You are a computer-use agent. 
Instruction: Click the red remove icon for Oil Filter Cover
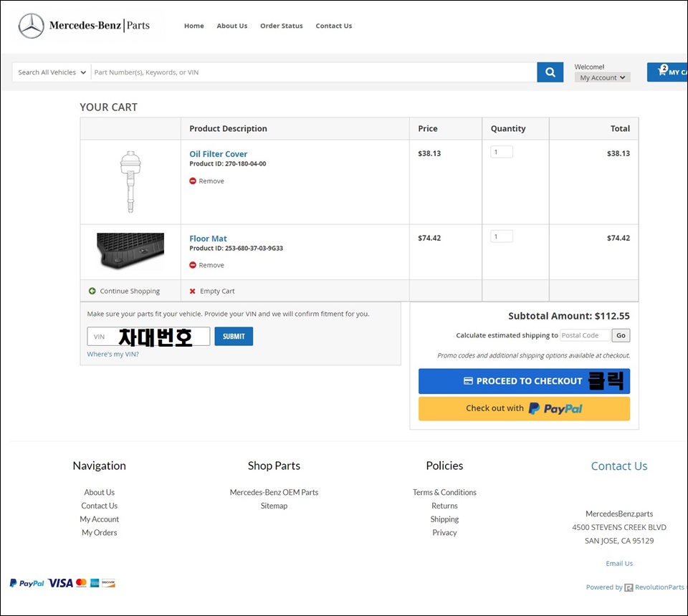pyautogui.click(x=193, y=181)
